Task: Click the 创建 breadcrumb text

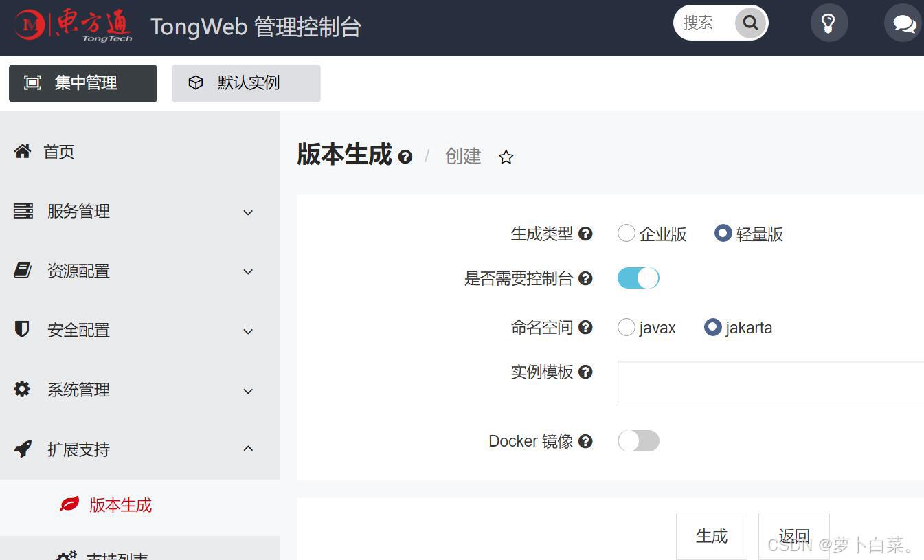Action: [463, 156]
